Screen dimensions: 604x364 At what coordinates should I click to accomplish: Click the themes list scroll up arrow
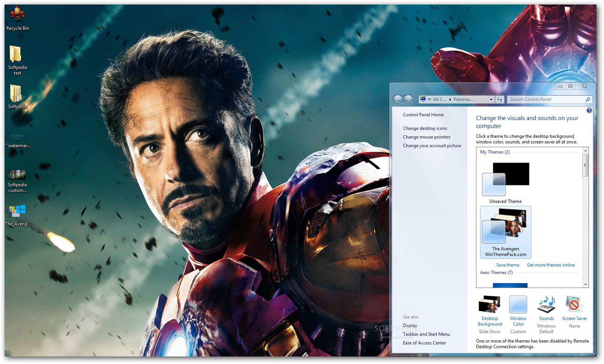pyautogui.click(x=585, y=151)
